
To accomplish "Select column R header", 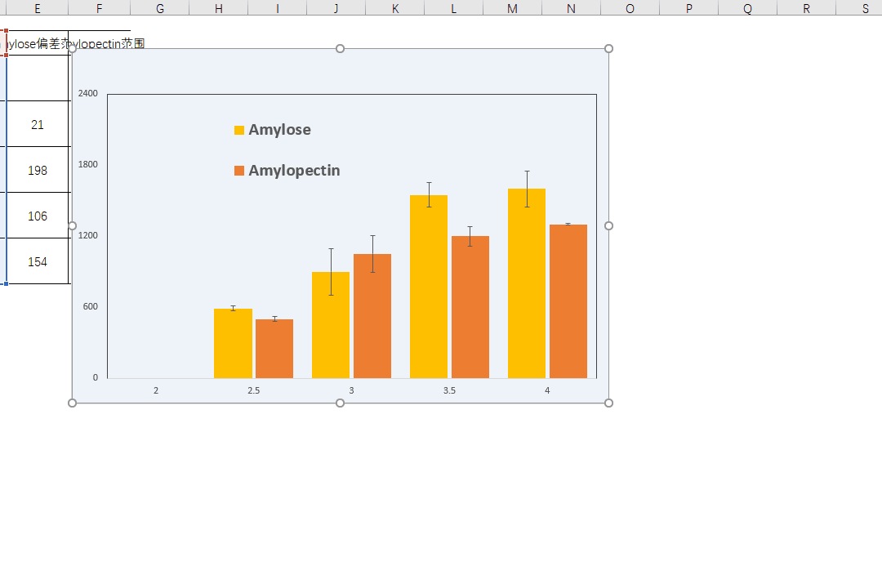I will (806, 8).
